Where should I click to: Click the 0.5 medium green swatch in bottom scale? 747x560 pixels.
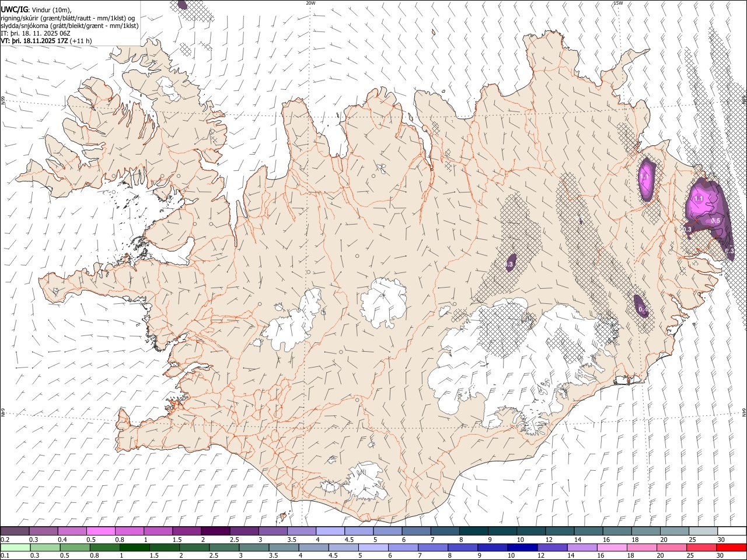(75, 547)
